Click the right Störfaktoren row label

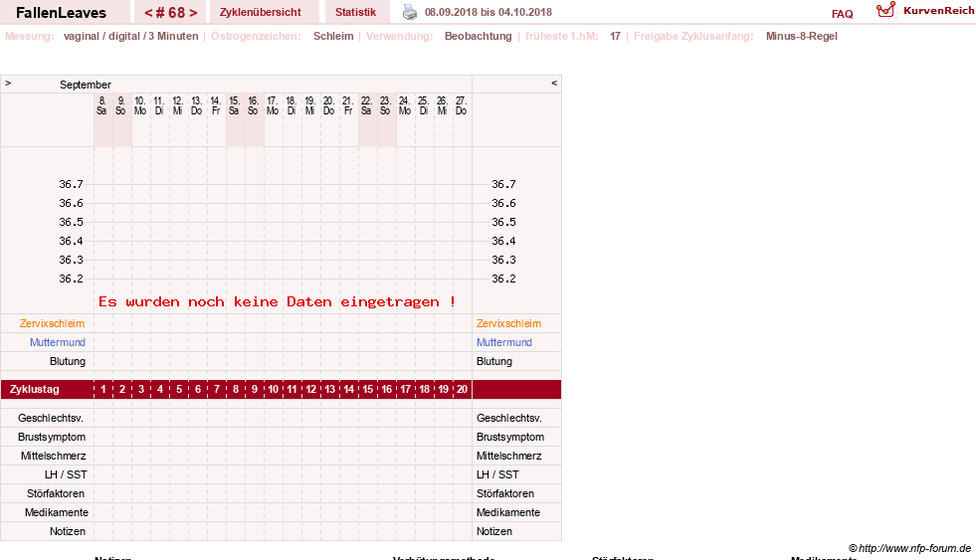pos(505,493)
